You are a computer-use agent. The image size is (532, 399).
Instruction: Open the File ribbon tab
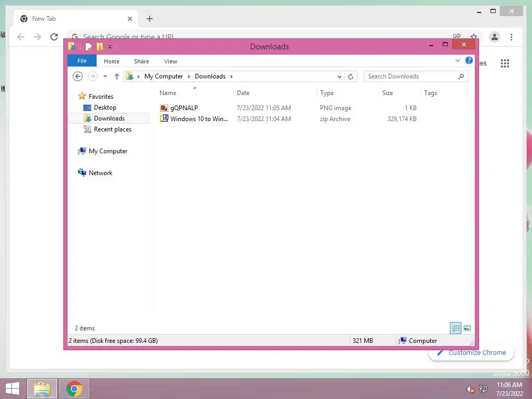[82, 61]
